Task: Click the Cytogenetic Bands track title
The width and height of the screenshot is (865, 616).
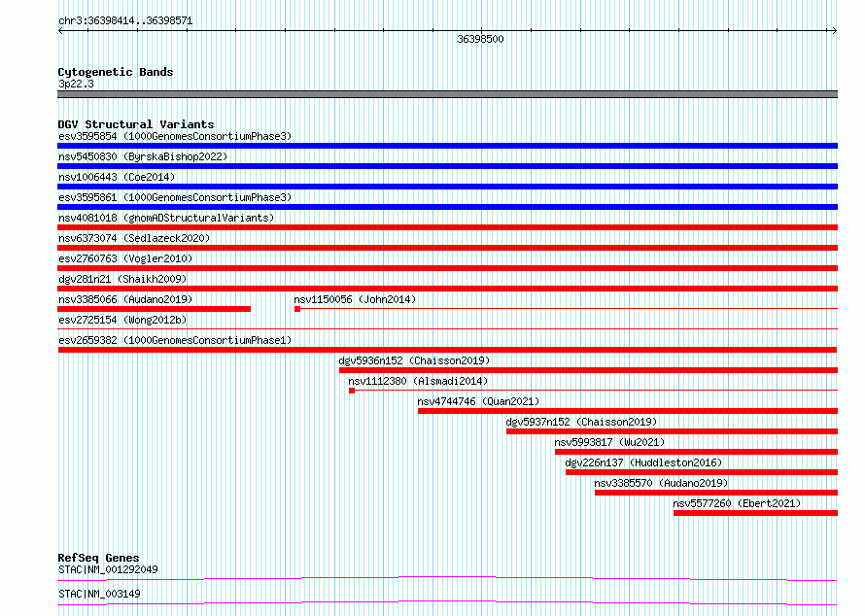Action: (116, 72)
